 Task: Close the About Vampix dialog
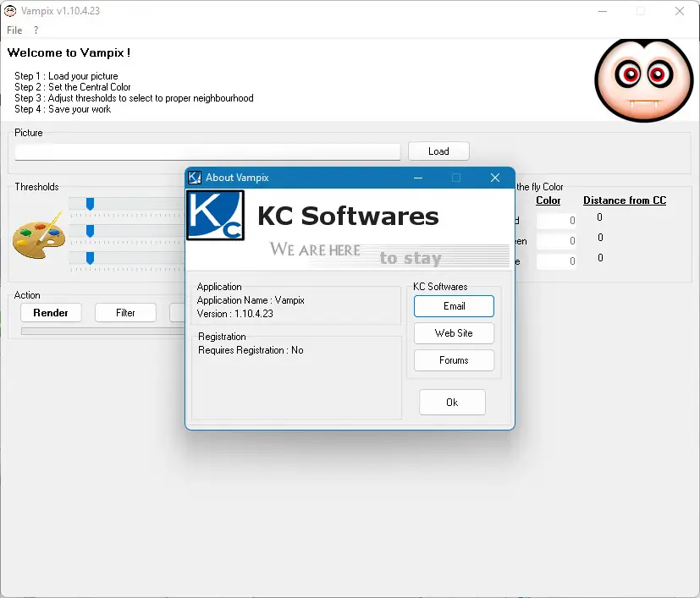(x=495, y=178)
